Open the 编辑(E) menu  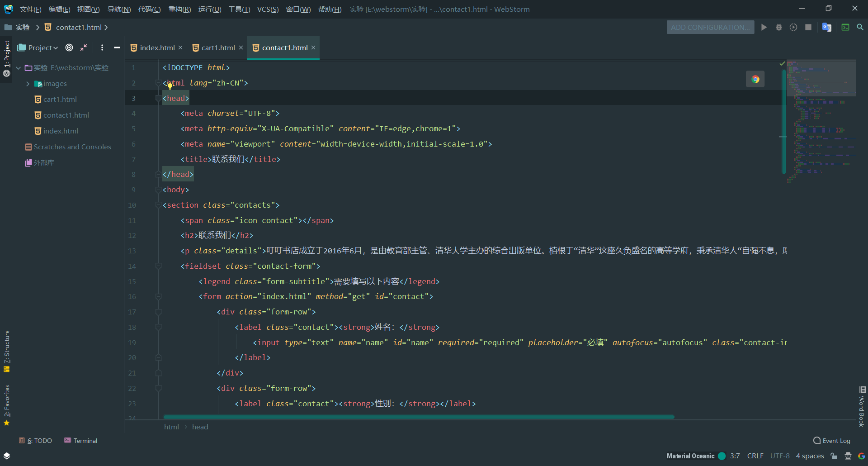[59, 10]
